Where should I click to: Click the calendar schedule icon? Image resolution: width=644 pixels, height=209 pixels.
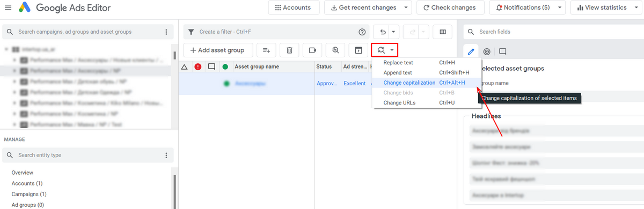(x=358, y=50)
